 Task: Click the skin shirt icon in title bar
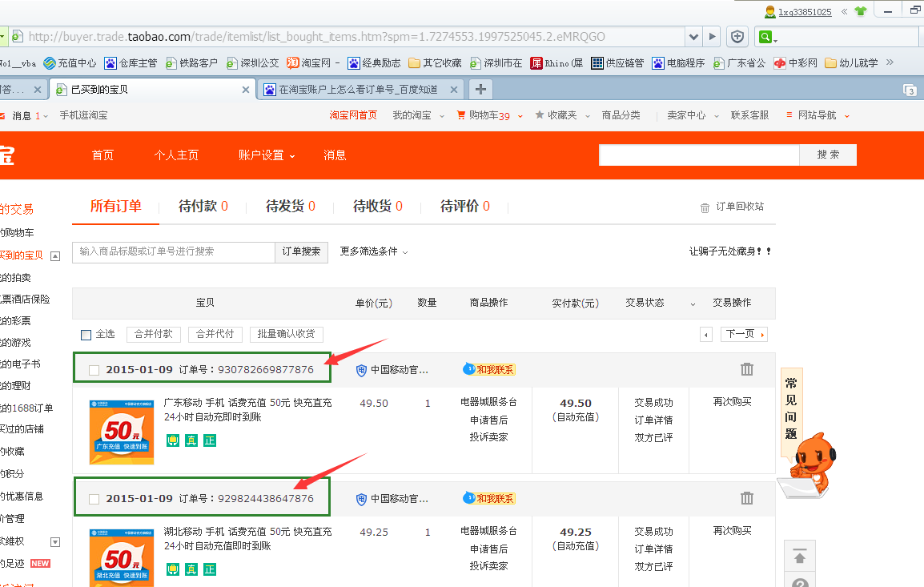tap(861, 11)
